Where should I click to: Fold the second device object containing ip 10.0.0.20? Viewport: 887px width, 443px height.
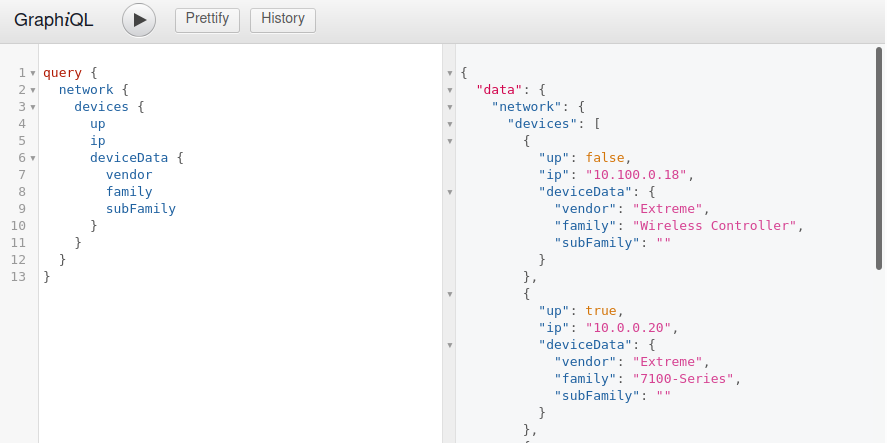tap(450, 294)
